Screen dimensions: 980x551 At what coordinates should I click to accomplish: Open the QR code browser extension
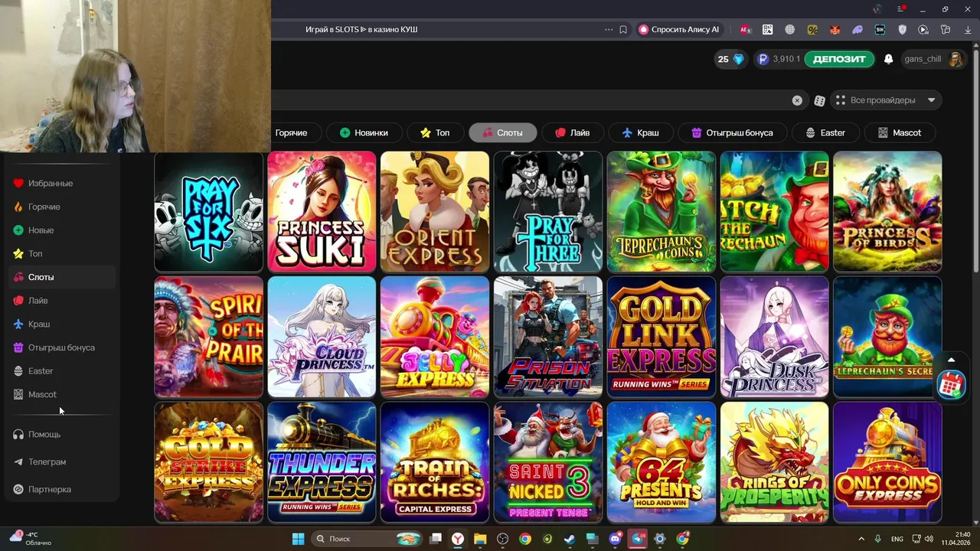tap(767, 30)
